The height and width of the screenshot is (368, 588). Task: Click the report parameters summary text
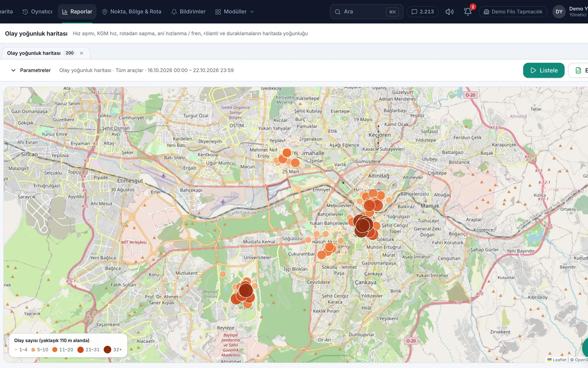pyautogui.click(x=146, y=70)
